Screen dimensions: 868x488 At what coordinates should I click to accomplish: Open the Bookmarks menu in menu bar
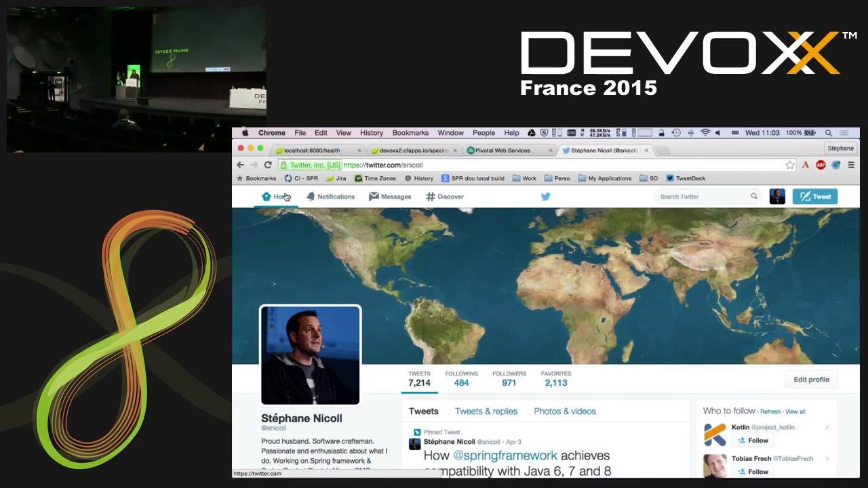(410, 133)
